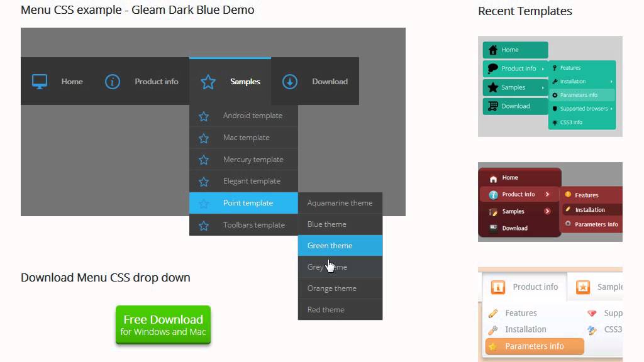
Task: Click the download arrow icon in dark menu
Action: [x=289, y=82]
